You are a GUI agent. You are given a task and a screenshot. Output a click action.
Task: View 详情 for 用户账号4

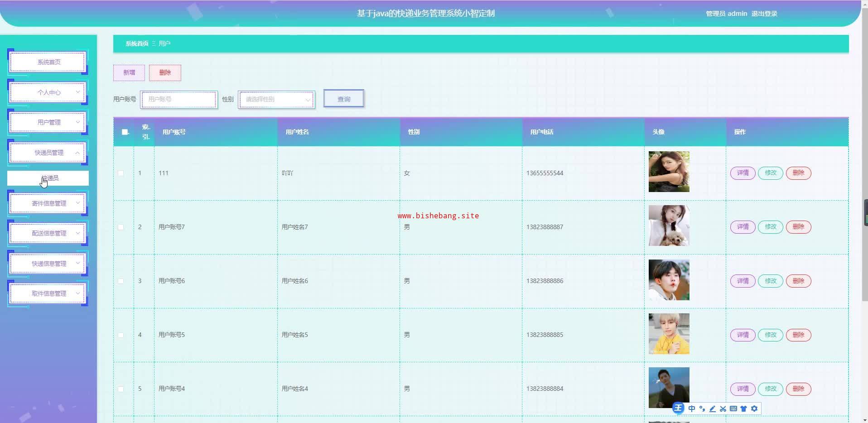coord(743,389)
